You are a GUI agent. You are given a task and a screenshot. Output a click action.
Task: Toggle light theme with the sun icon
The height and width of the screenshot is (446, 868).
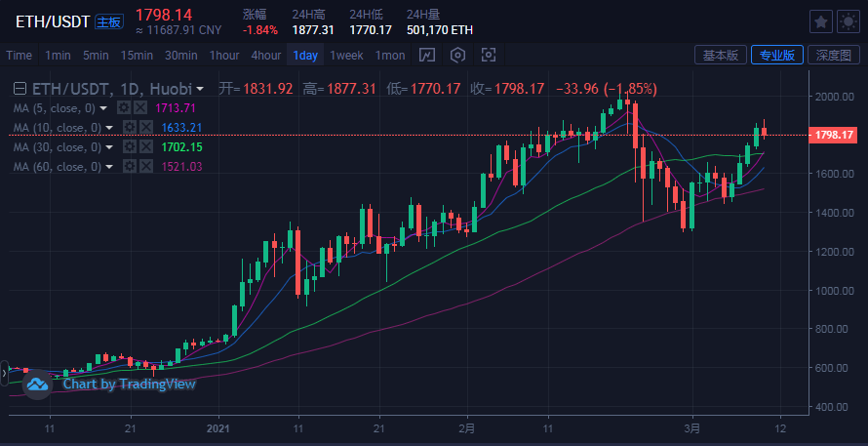847,21
